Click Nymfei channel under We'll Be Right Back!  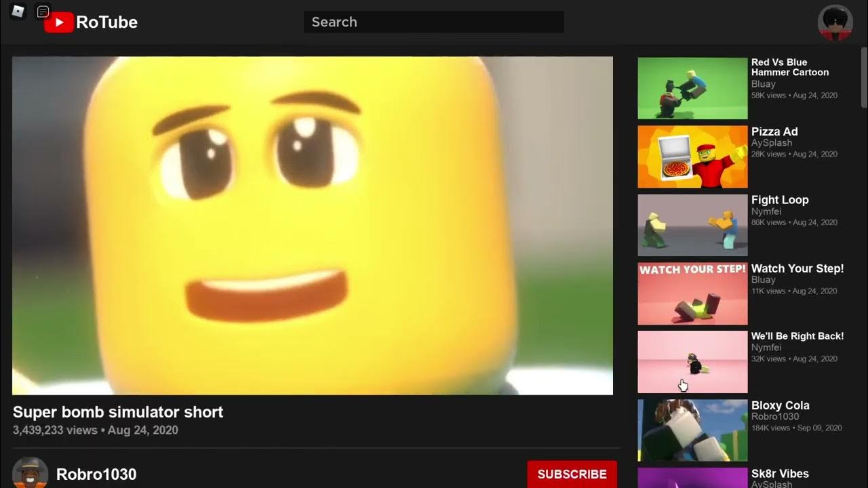[x=766, y=347]
